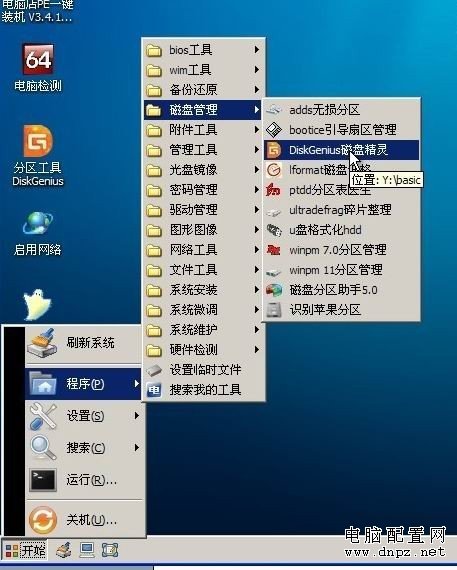
Task: Choose 磁盘分区助手5.0 from the list
Action: pyautogui.click(x=341, y=290)
